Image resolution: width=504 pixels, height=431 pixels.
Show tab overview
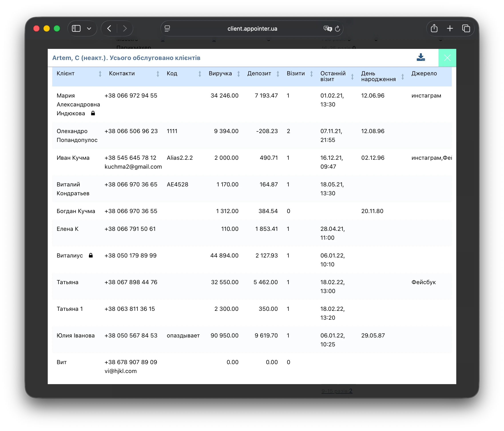pos(466,28)
